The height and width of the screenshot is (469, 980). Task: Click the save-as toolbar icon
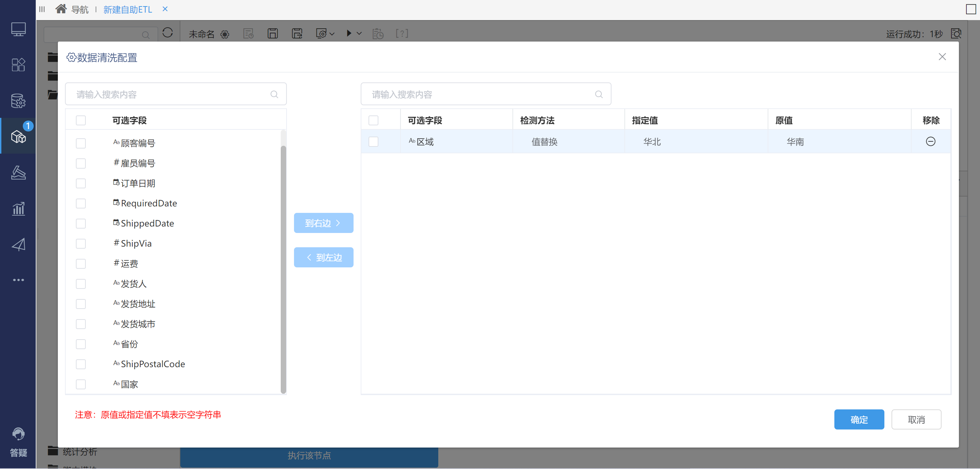(297, 33)
